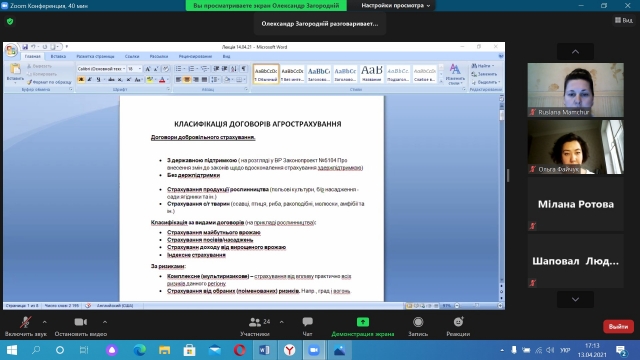Click the Вид layout button in Zoom

click(x=624, y=20)
